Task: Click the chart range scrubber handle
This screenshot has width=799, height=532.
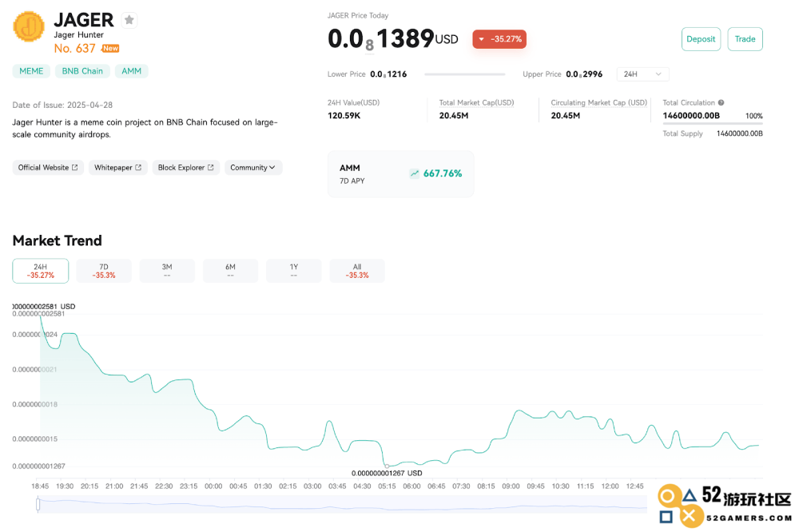Action: tap(38, 505)
